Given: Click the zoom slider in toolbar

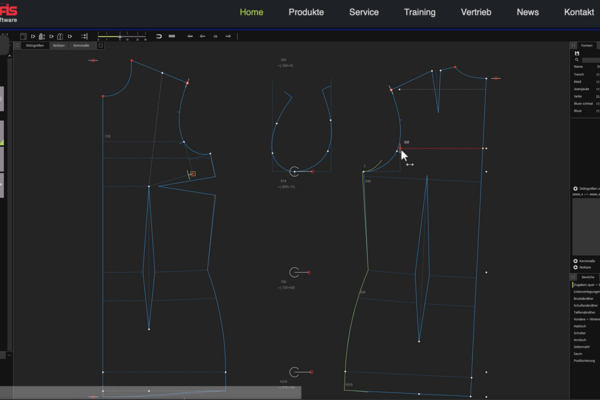Looking at the screenshot, I should tap(120, 36).
